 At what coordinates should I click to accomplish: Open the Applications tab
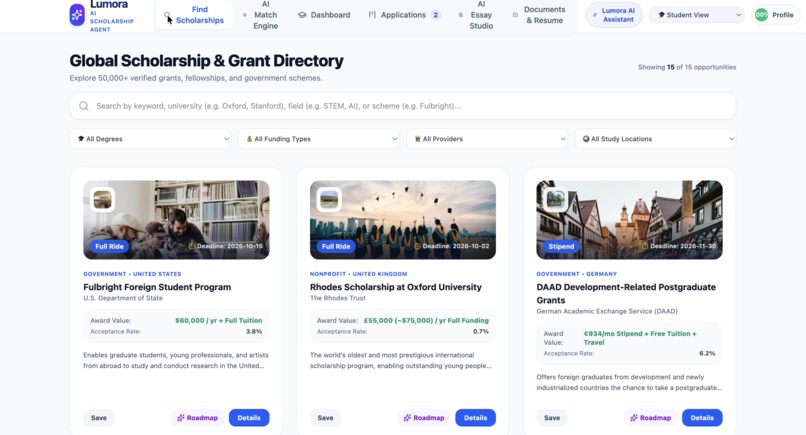tap(405, 15)
